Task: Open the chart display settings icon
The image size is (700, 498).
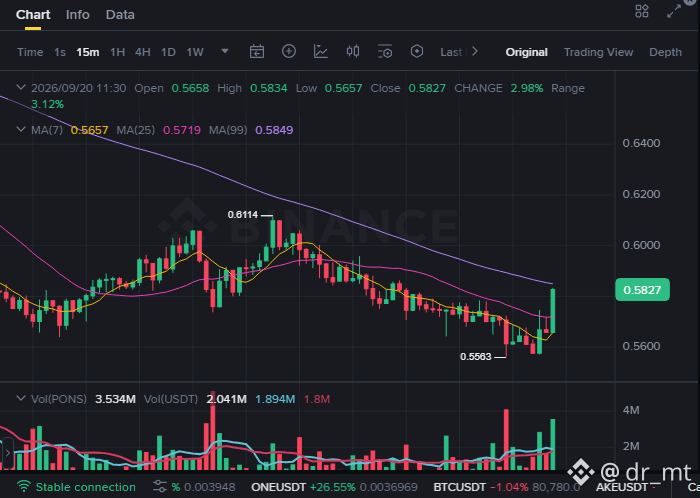Action: (x=385, y=52)
